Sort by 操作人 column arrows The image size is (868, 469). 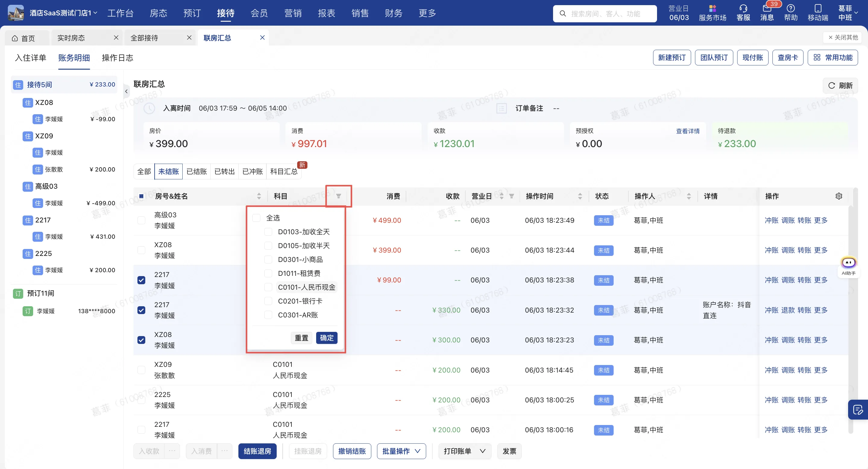[689, 196]
